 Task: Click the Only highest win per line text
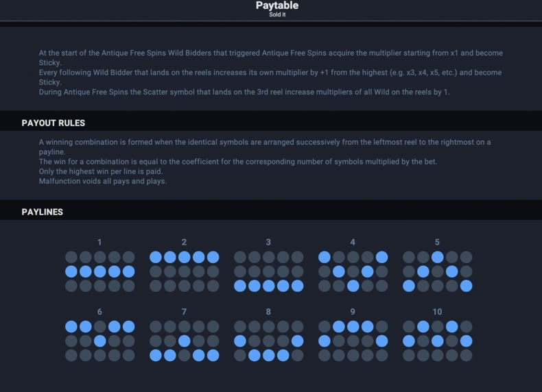coord(101,171)
